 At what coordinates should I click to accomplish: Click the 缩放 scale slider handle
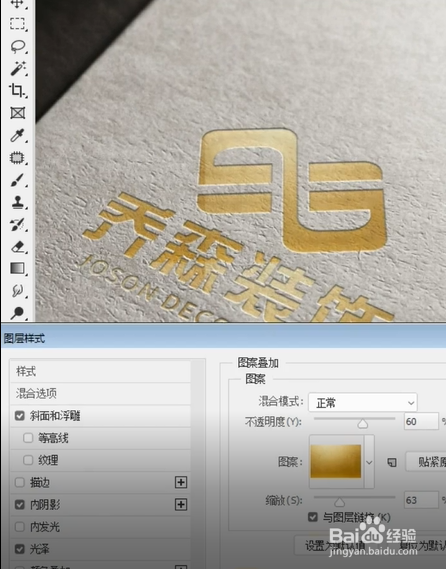(339, 502)
